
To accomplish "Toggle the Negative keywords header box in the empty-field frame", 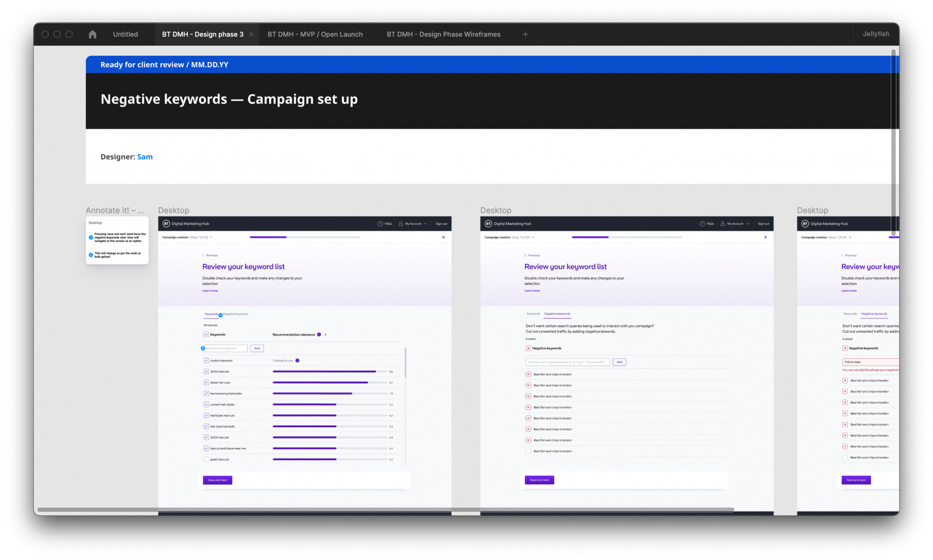I will (x=528, y=348).
